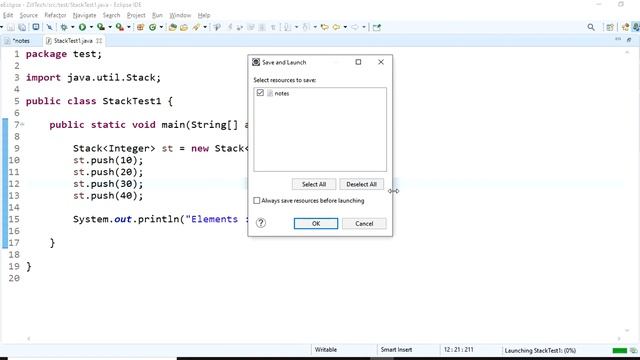Click the Select All button

[314, 184]
